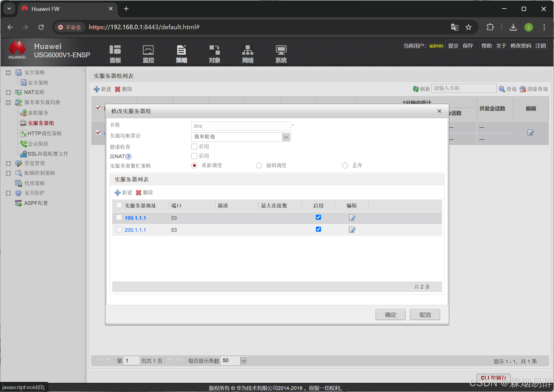Open the 每页显示条数 dropdown
The height and width of the screenshot is (392, 554).
(x=244, y=361)
